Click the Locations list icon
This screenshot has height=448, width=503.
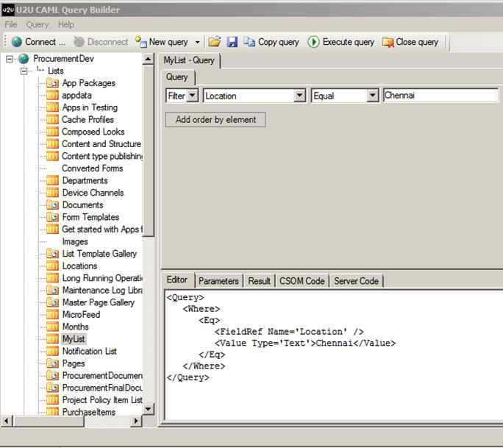pos(53,266)
